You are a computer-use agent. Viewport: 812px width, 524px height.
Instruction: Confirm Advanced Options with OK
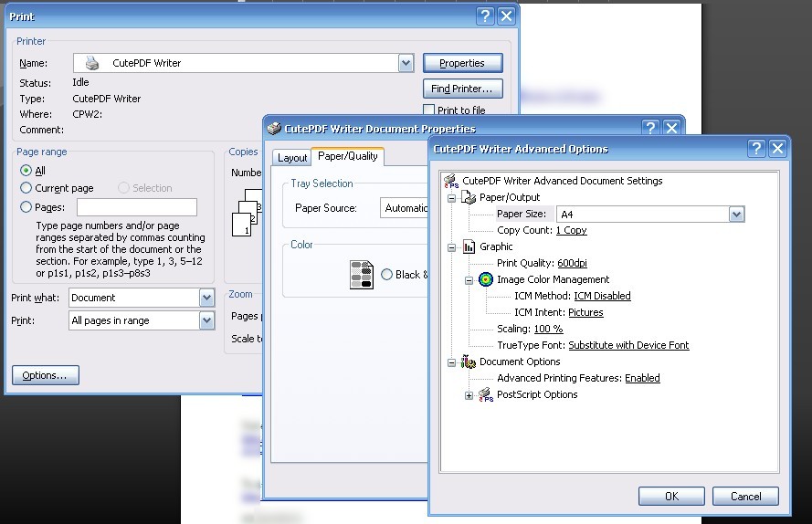click(671, 496)
